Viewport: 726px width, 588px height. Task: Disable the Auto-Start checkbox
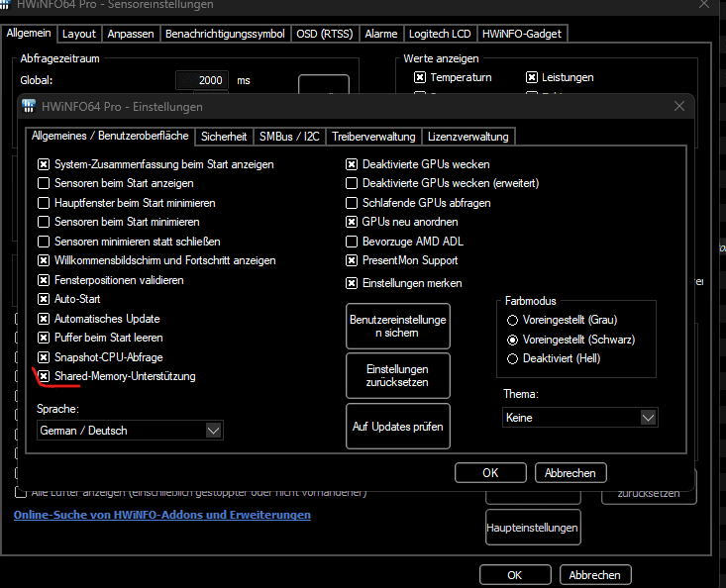tap(44, 299)
